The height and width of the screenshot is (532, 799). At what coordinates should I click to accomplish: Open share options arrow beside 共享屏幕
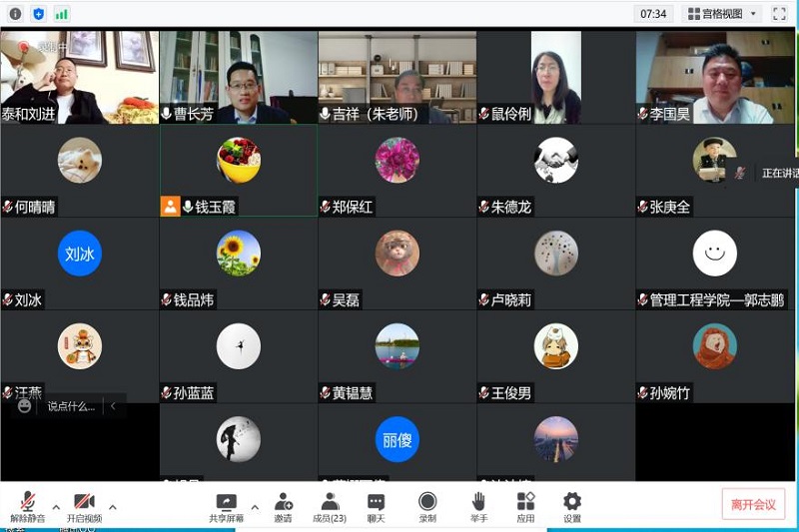coord(255,506)
